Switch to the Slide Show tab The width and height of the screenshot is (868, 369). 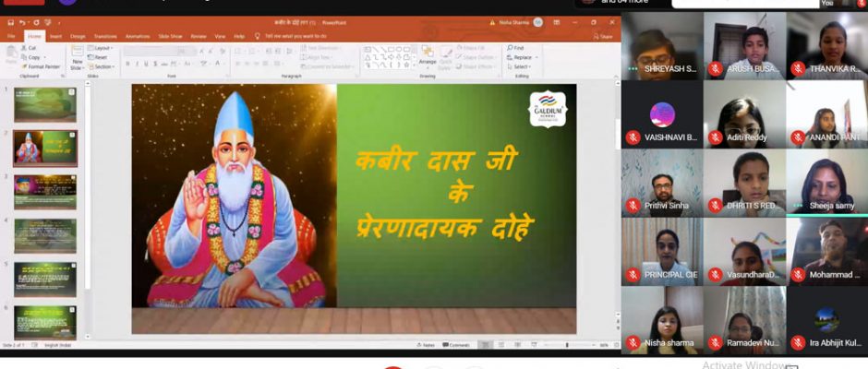point(171,36)
